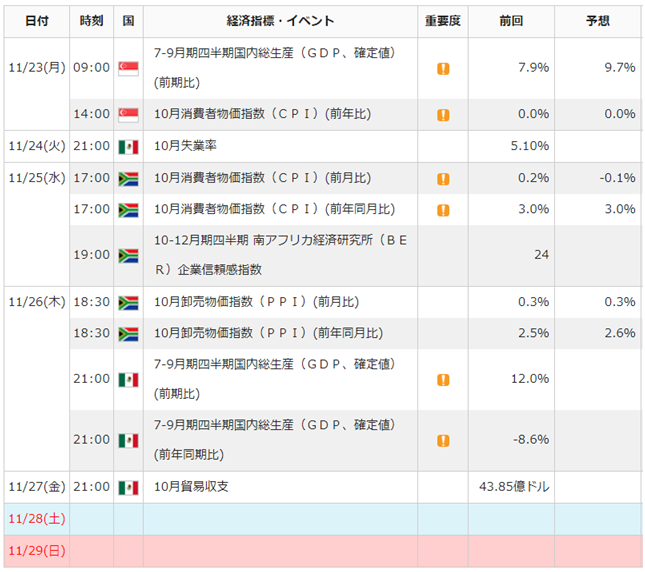Viewport: 645px width, 572px height.
Task: Click the 5.10% previous value
Action: pyautogui.click(x=530, y=146)
